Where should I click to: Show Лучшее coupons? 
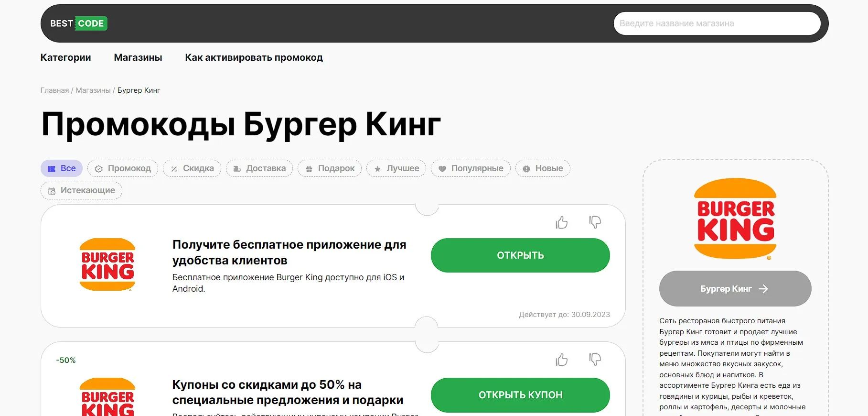point(396,168)
